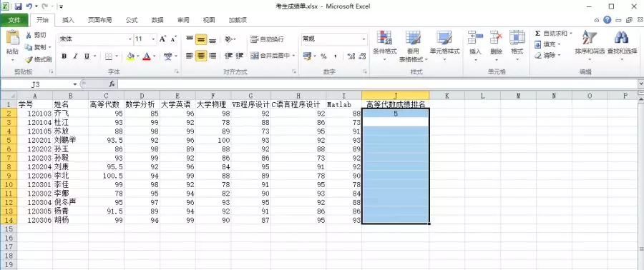Click increase decimal places icon

tap(351, 56)
